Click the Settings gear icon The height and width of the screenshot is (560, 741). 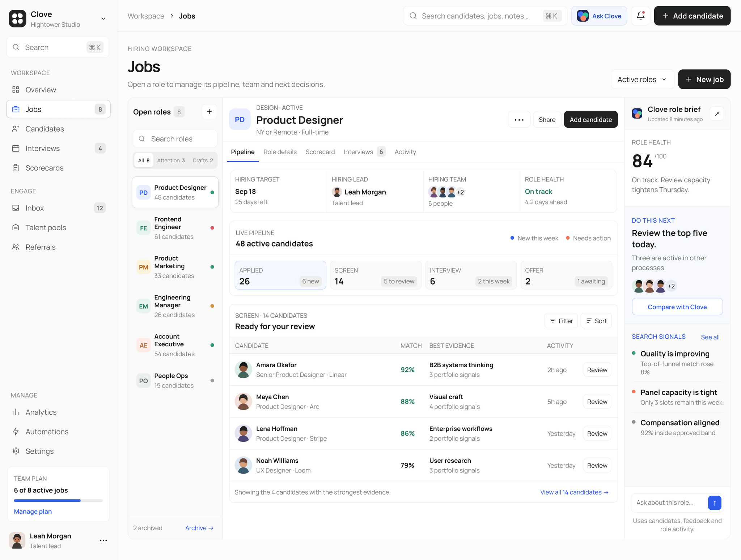pos(16,451)
